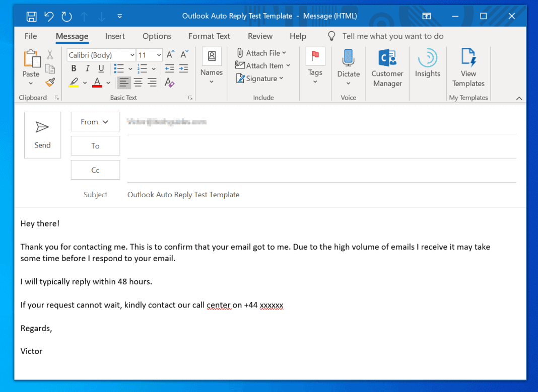Image resolution: width=538 pixels, height=392 pixels.
Task: Open the font name dropdown
Action: pos(132,54)
